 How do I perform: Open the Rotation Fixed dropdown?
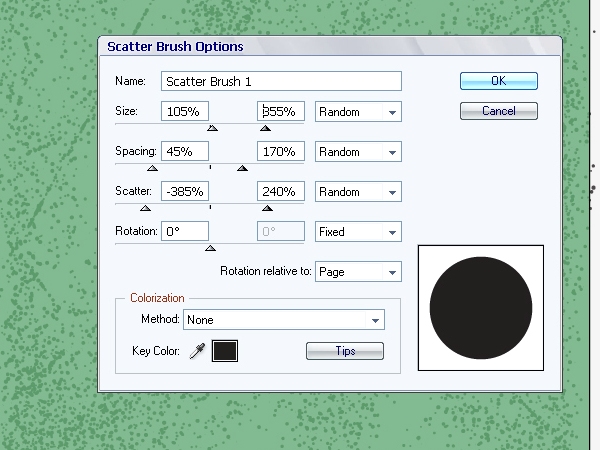click(358, 232)
